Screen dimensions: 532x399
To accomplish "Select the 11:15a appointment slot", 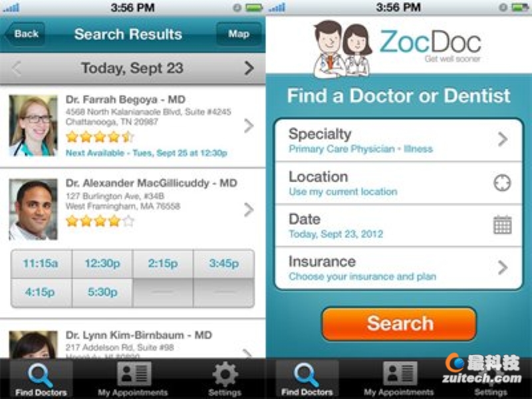I will 41,263.
